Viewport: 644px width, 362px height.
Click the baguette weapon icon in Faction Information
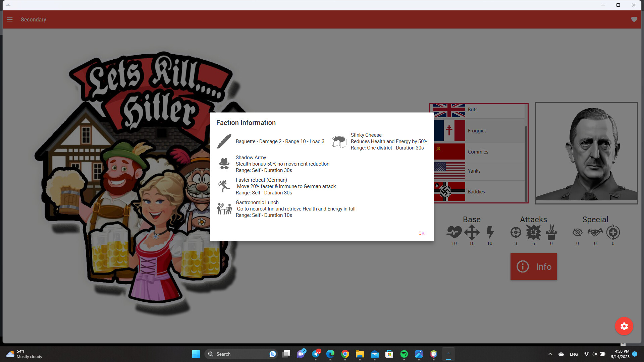224,141
